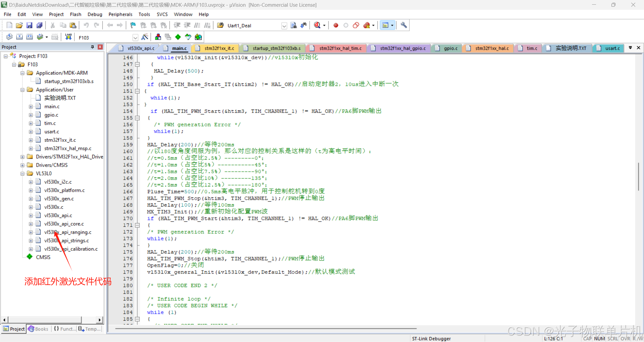
Task: Collapse the code fold at line 171
Action: (x=137, y=225)
